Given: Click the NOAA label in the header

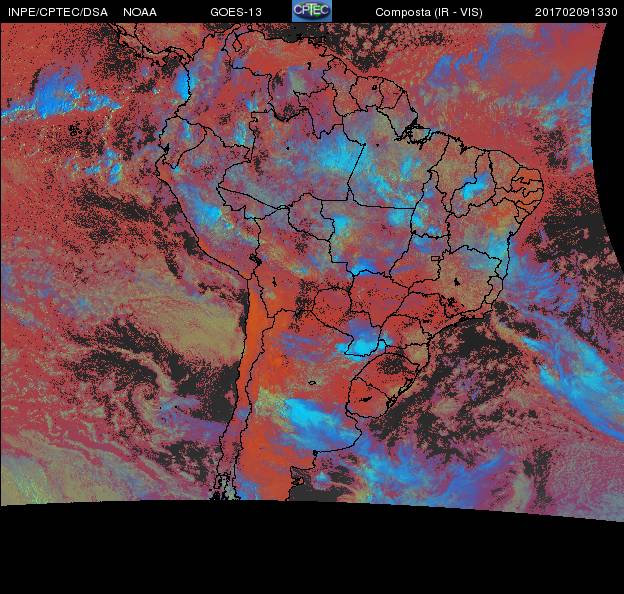Looking at the screenshot, I should tap(140, 12).
